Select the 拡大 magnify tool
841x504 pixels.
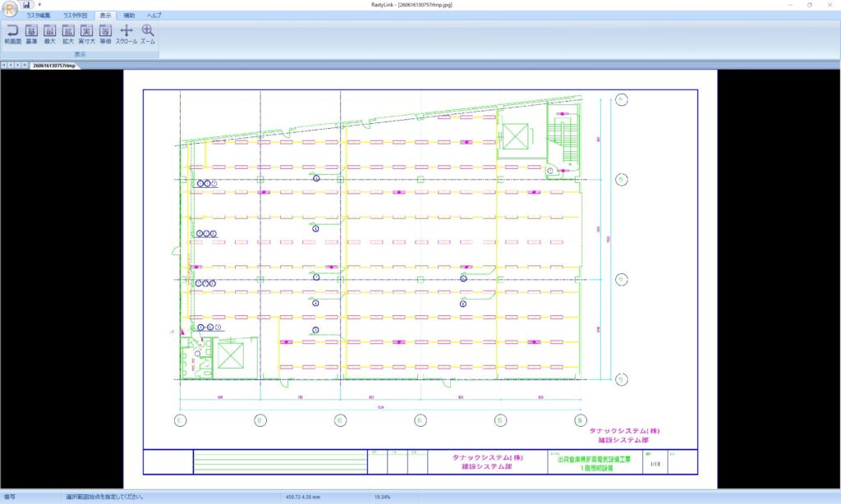point(68,34)
